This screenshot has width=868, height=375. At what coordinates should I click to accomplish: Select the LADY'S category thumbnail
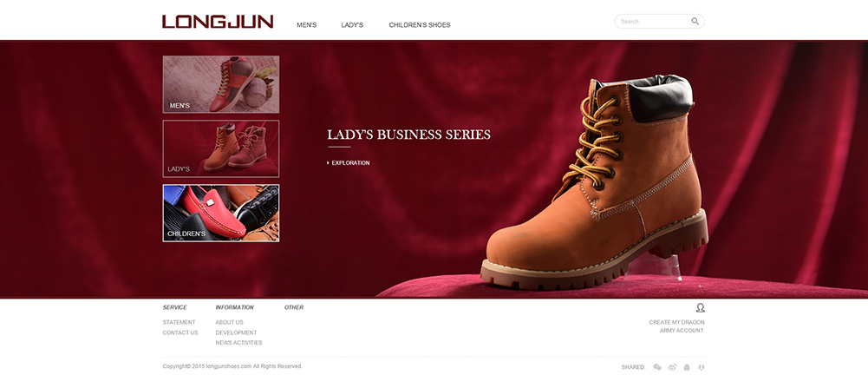pyautogui.click(x=221, y=148)
